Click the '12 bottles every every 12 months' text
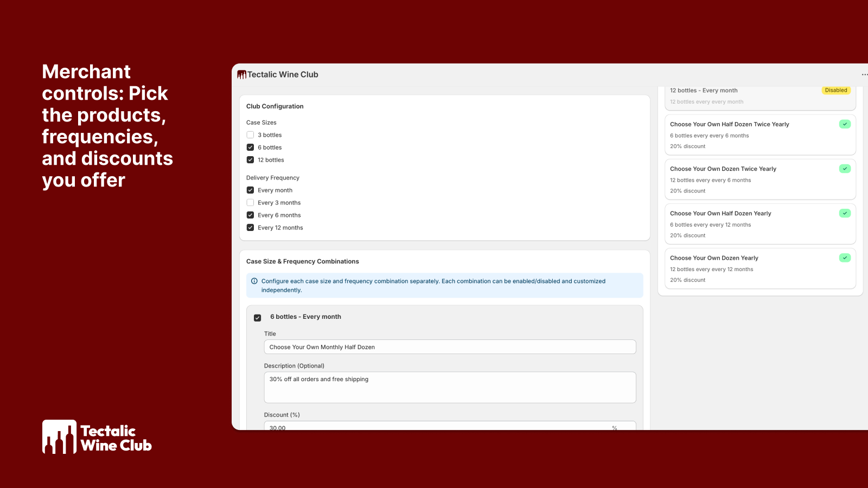Image resolution: width=868 pixels, height=488 pixels. tap(712, 269)
